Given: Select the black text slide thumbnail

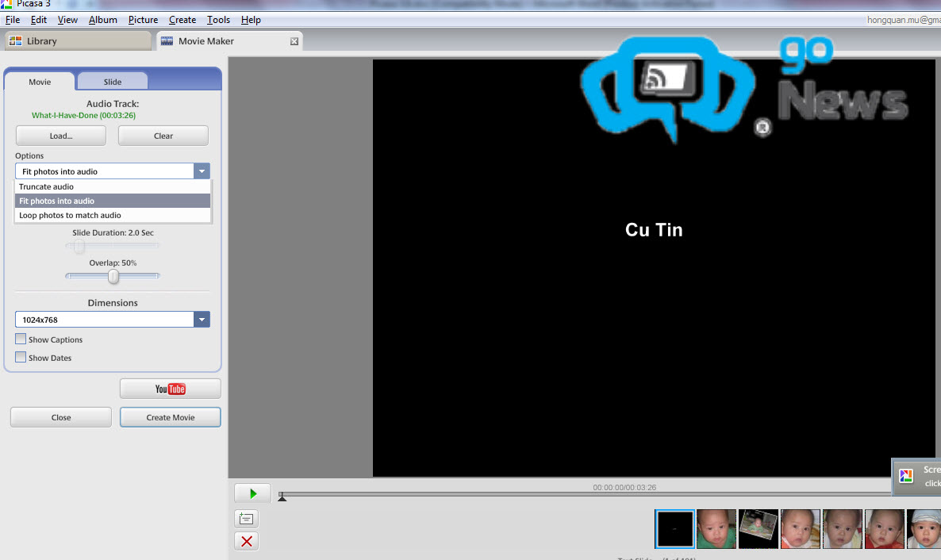Looking at the screenshot, I should pyautogui.click(x=674, y=529).
